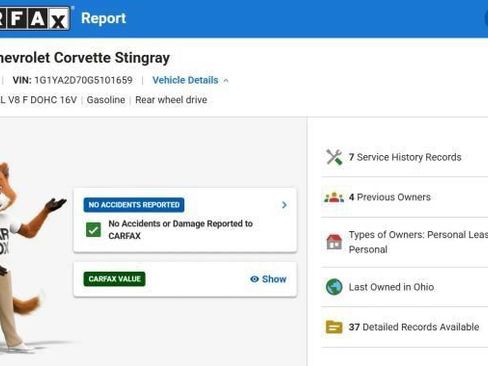Click No Accidents or Damage Reported text
Screen dimensions: 488x366
pyautogui.click(x=180, y=229)
